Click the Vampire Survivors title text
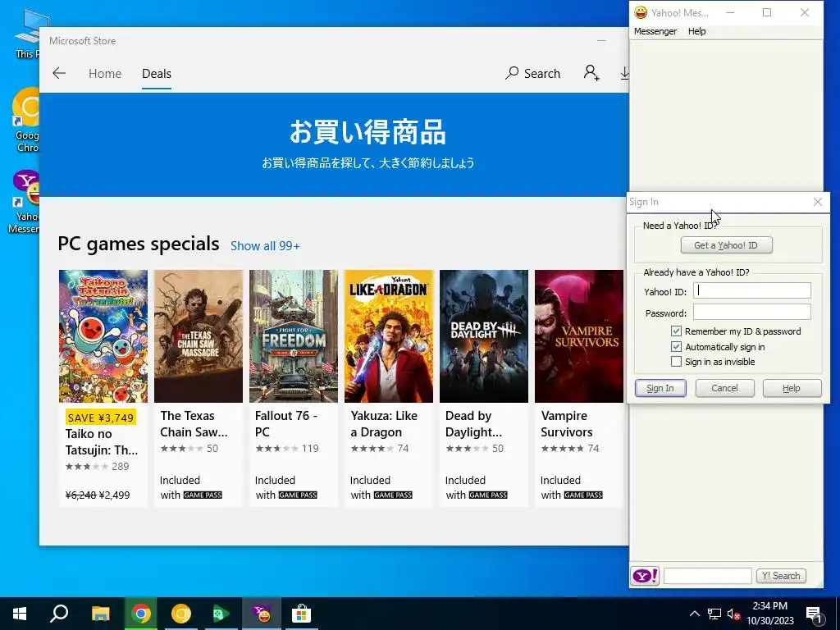The width and height of the screenshot is (840, 630). (566, 424)
